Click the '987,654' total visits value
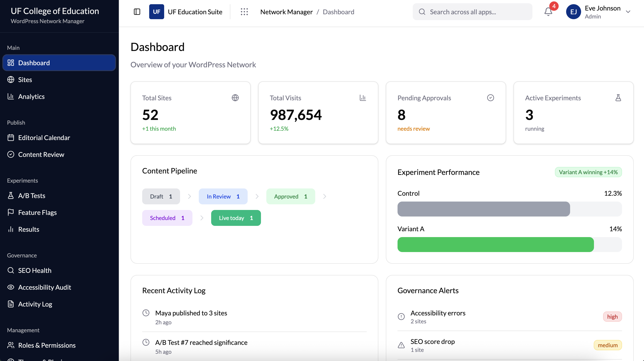This screenshot has height=361, width=644. click(296, 115)
